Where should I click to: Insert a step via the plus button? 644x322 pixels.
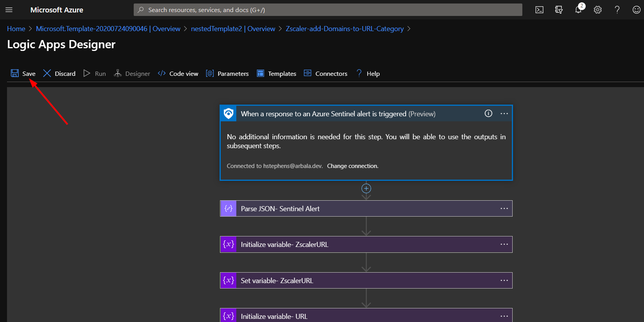coord(366,189)
